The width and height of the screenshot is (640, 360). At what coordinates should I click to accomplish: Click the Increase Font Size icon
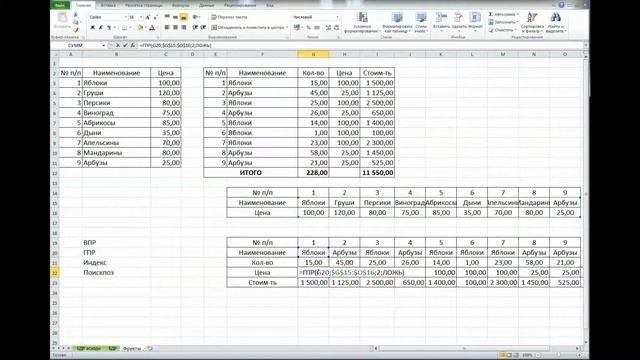point(148,17)
